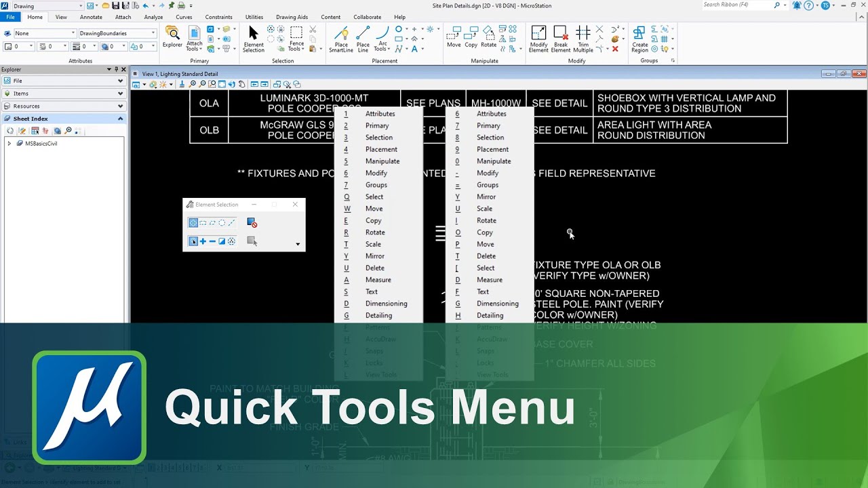Pick the Break Element tool
This screenshot has height=488, width=868.
561,39
